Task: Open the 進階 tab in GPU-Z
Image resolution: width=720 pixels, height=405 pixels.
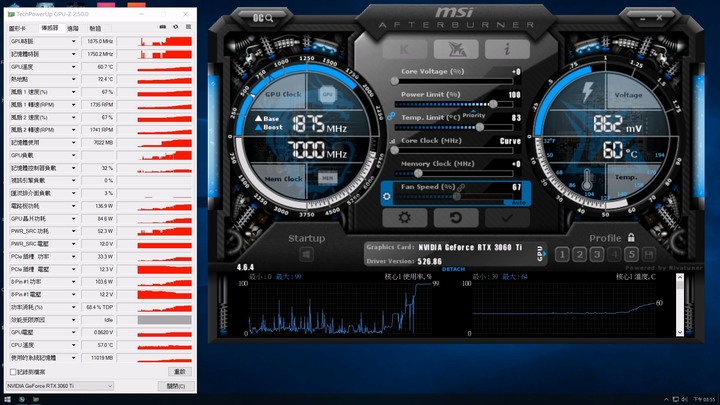Action: click(x=73, y=28)
